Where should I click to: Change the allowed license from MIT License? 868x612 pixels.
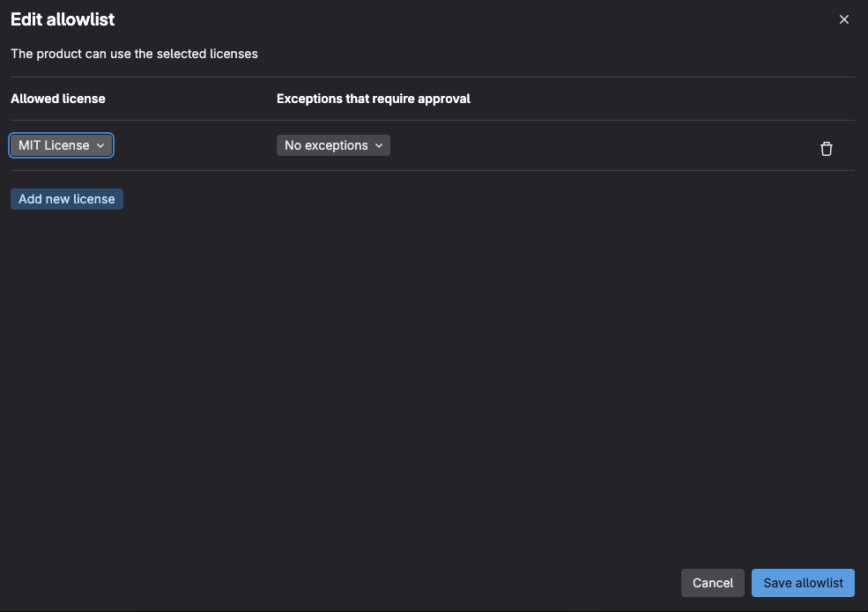[x=61, y=145]
